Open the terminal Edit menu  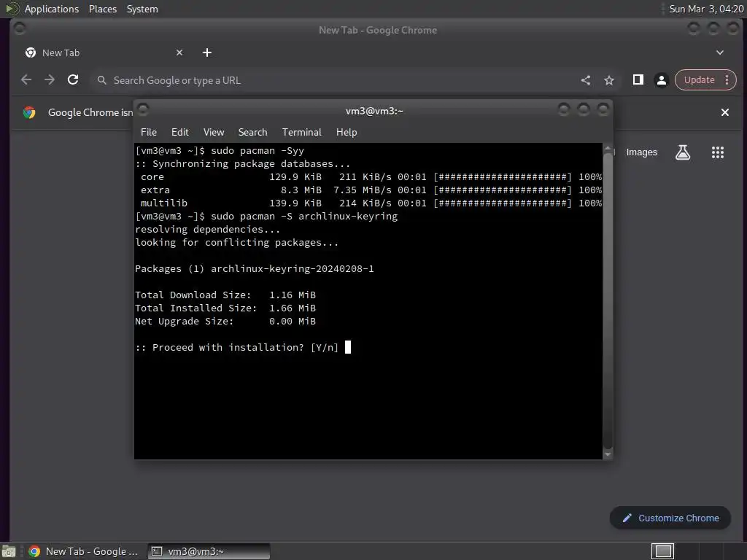179,133
